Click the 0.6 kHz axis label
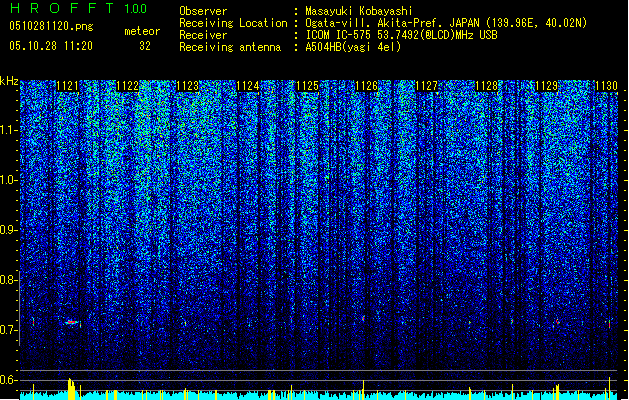The image size is (629, 400). (x=8, y=380)
